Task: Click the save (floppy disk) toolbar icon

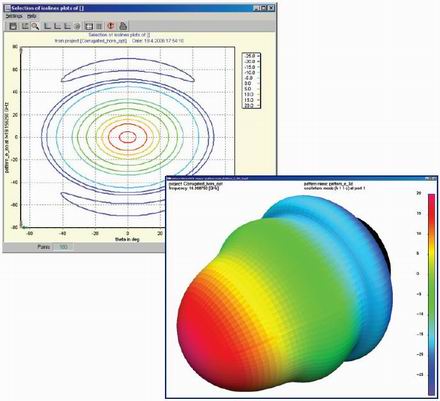Action: point(13,26)
